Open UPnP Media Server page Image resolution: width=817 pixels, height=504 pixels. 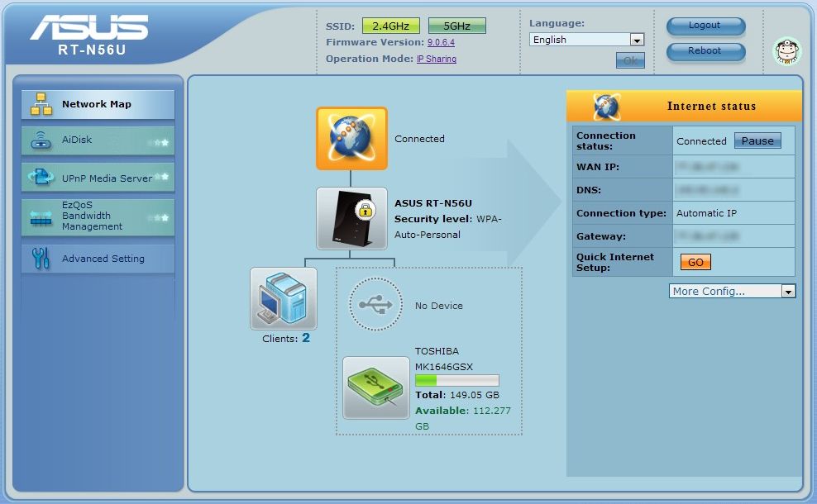98,178
